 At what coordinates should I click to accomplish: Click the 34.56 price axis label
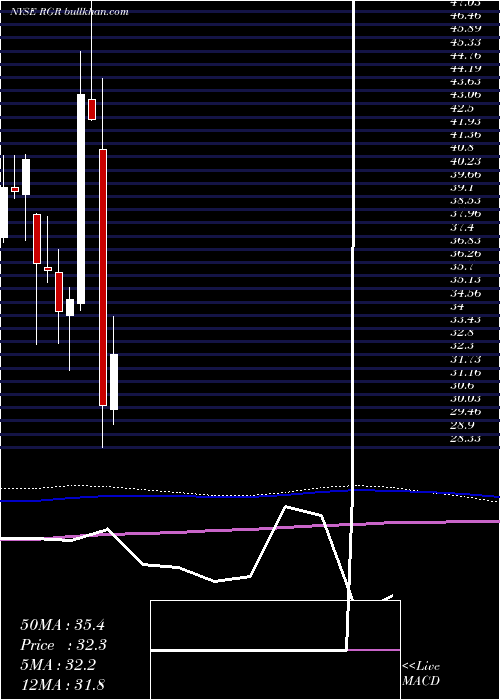[x=467, y=293]
